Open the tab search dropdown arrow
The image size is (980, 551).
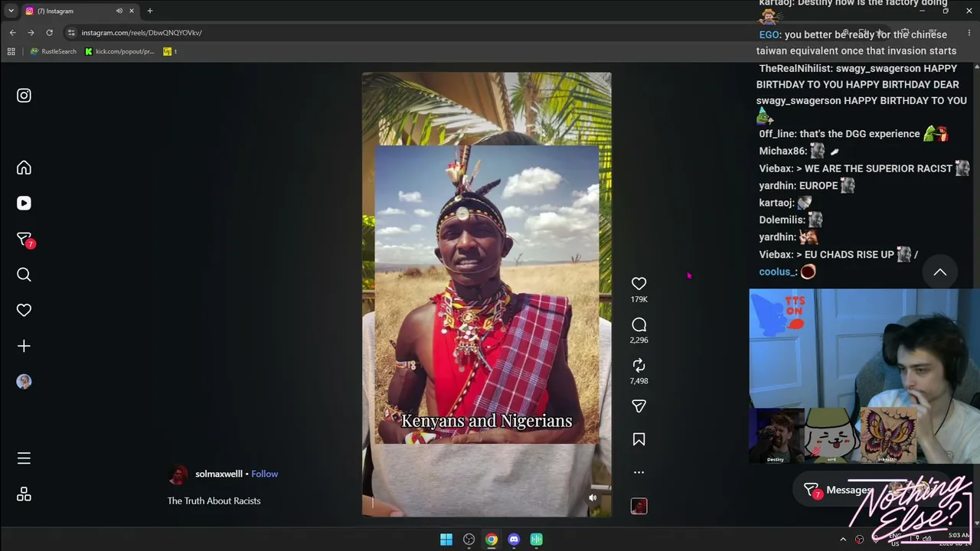click(11, 11)
